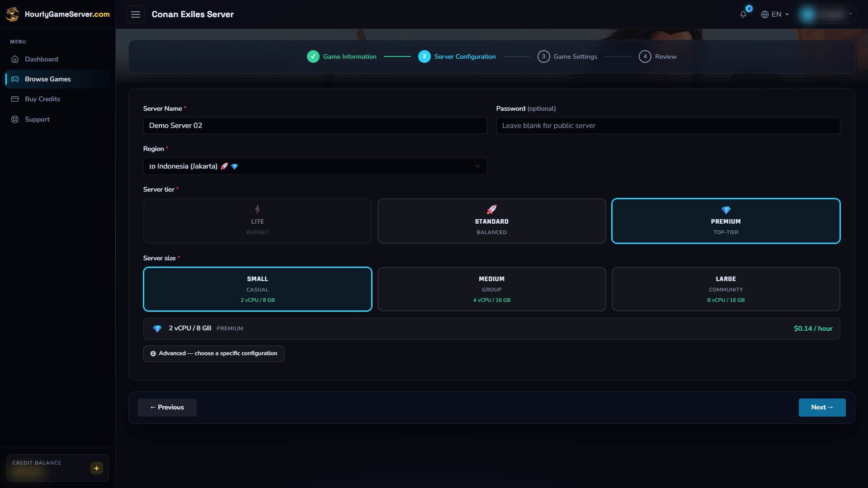Click the Conan Exiles Server title
Screen dimensions: 868x488
coord(193,14)
